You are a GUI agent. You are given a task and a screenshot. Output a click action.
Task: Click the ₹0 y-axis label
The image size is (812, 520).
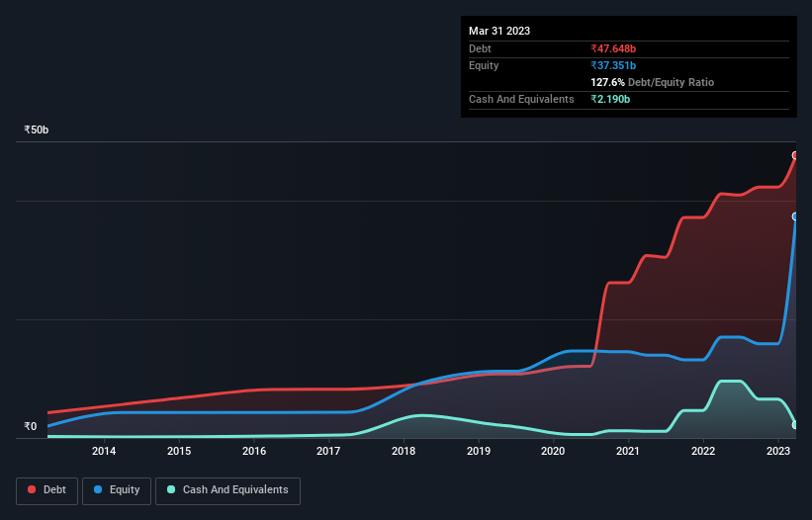[x=31, y=426]
